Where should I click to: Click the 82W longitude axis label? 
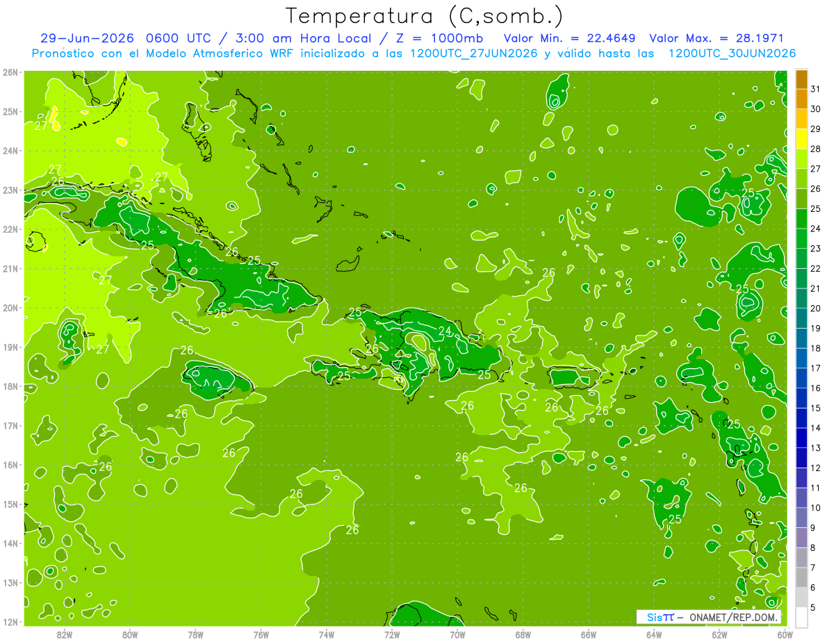pyautogui.click(x=65, y=634)
